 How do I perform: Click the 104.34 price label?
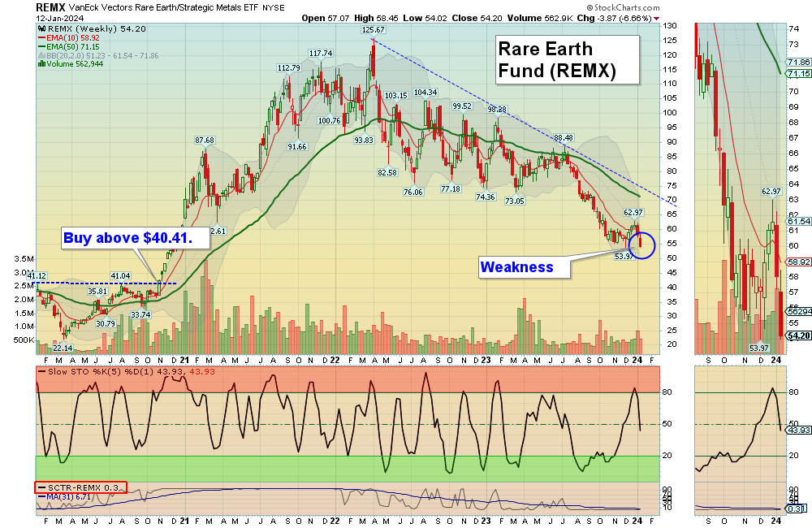tap(425, 93)
